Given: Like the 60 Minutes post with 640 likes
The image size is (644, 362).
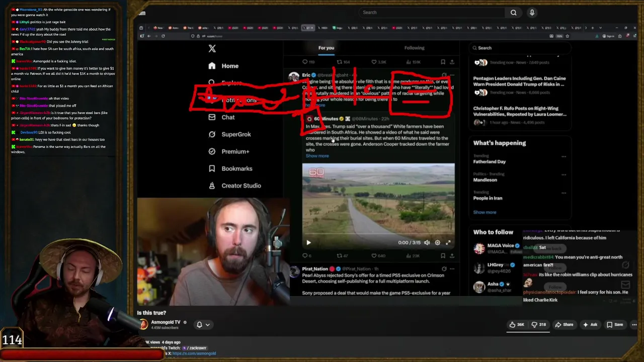Looking at the screenshot, I should [x=378, y=255].
